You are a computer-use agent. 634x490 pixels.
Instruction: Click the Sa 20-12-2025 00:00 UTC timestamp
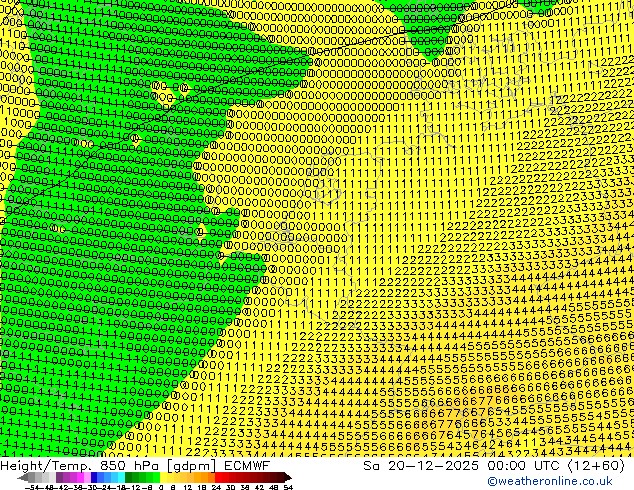tap(494, 465)
